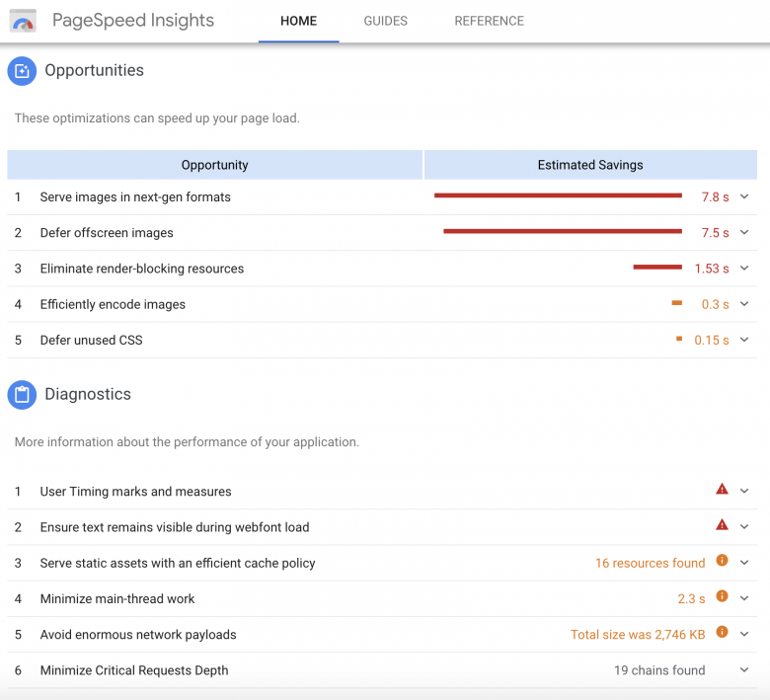Click Minimize main-thread work text

coord(117,599)
